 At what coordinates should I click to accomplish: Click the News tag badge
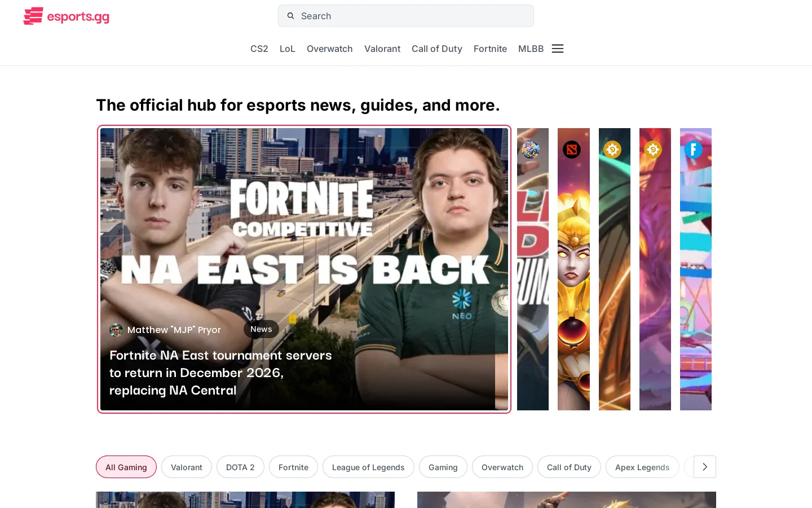pos(261,329)
